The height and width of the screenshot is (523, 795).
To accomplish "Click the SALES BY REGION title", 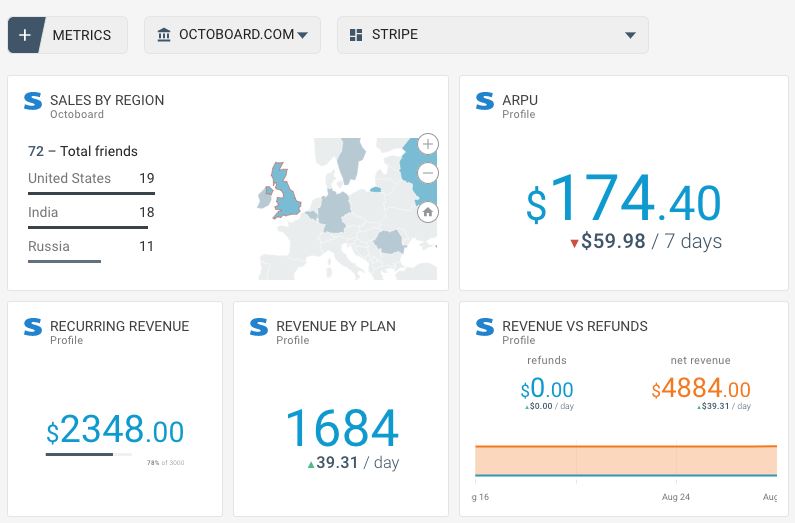I will coord(107,100).
